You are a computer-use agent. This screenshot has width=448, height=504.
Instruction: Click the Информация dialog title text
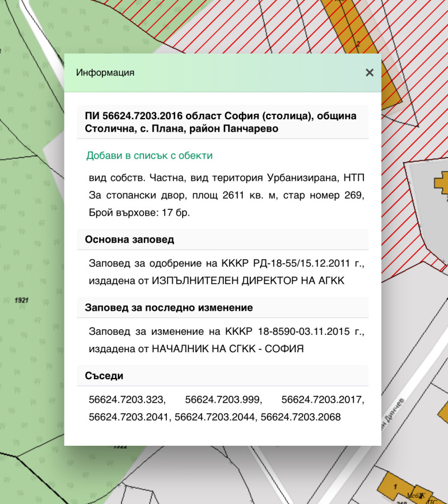coord(105,73)
